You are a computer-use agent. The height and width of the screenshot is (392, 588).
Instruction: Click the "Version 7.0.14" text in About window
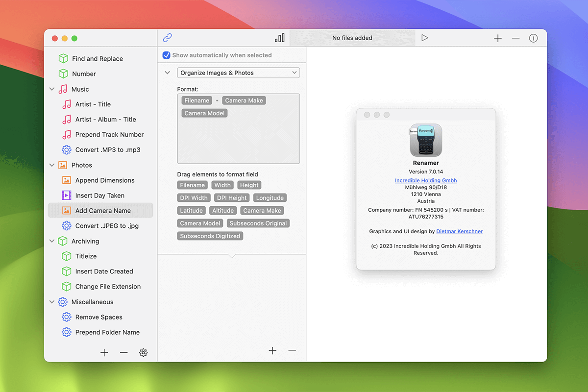pyautogui.click(x=426, y=171)
